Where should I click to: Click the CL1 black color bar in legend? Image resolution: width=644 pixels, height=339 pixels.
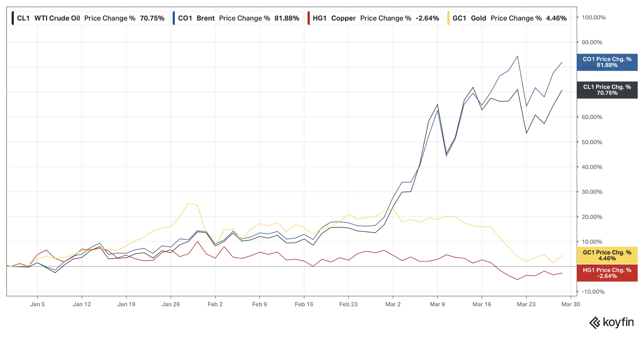[13, 18]
